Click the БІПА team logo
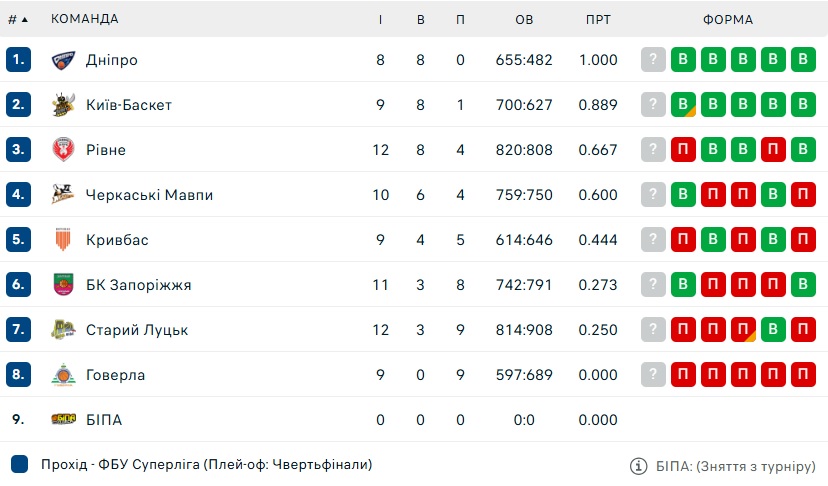The height and width of the screenshot is (486, 828). point(63,419)
